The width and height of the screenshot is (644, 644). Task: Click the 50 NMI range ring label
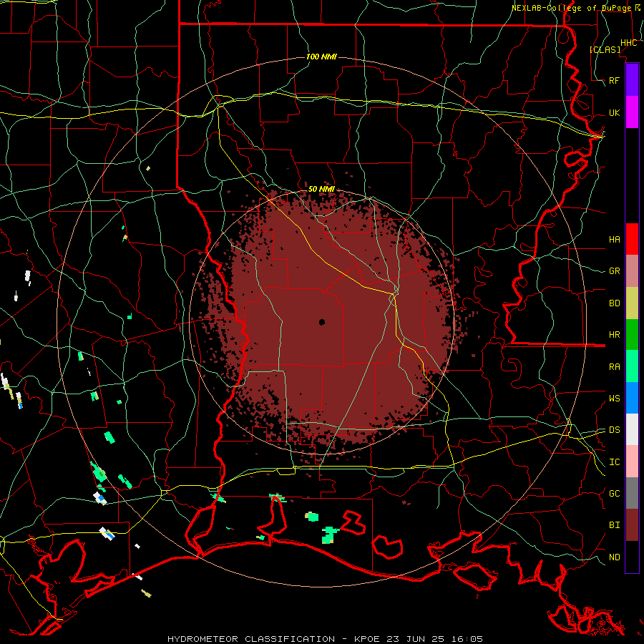[321, 189]
